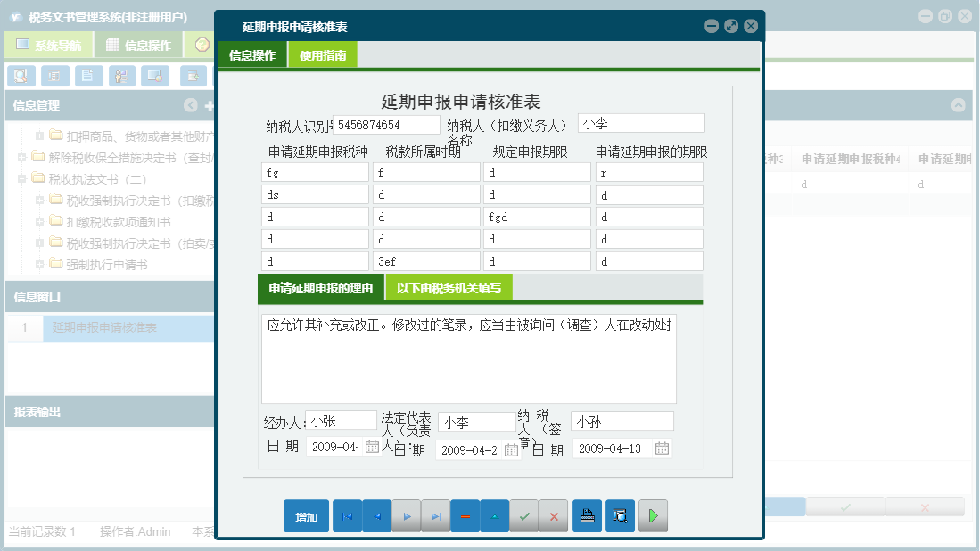The image size is (980, 551).
Task: Click the print icon in the dialog toolbar
Action: coord(587,515)
